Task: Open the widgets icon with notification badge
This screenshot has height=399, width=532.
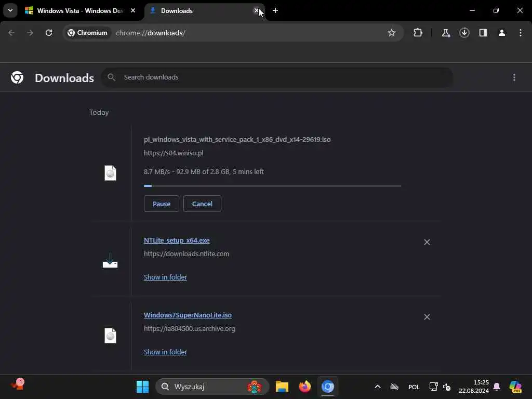Action: point(17,385)
